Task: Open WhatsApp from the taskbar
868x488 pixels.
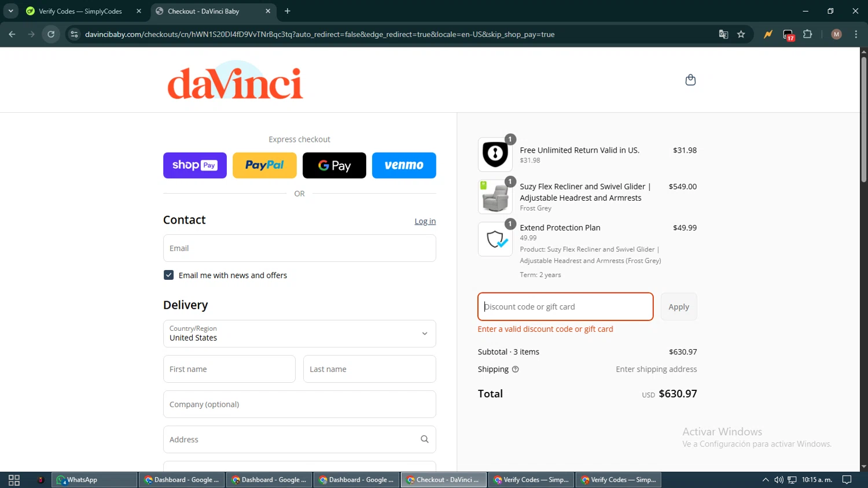Action: pyautogui.click(x=94, y=480)
